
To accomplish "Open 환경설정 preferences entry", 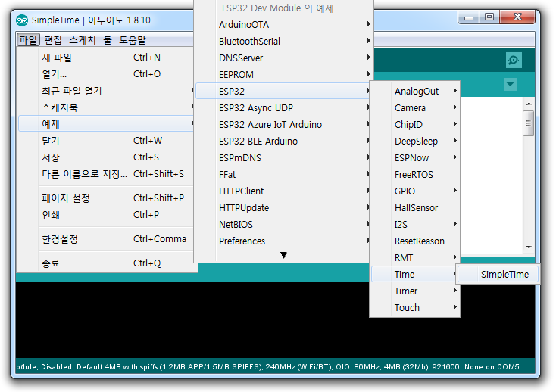I will coord(106,239).
